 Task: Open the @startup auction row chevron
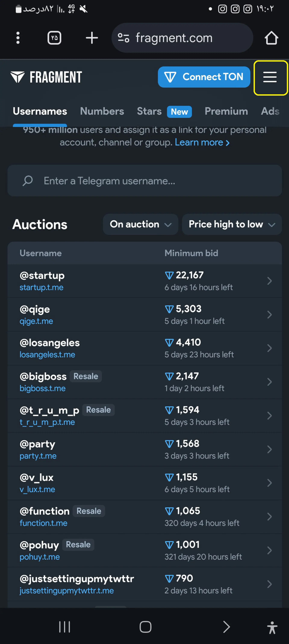pyautogui.click(x=269, y=281)
